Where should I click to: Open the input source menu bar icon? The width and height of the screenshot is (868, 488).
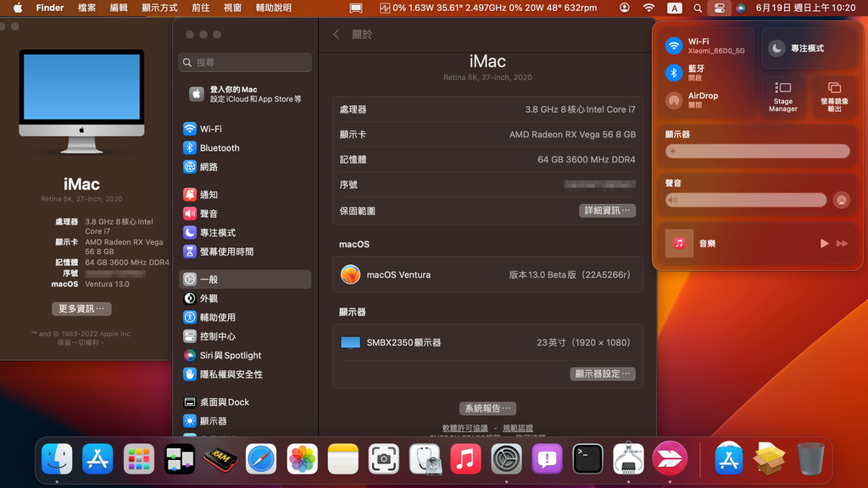(674, 8)
